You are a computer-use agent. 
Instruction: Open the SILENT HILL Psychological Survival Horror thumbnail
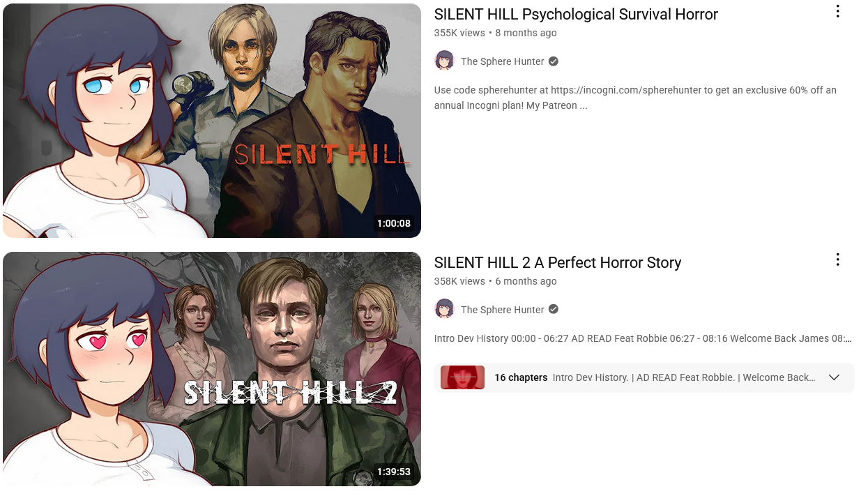click(212, 120)
